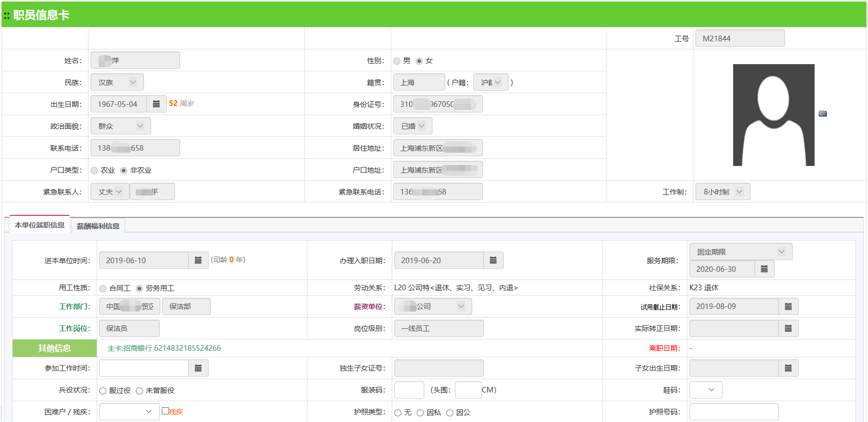Open calendar for 办理入职日期

[x=493, y=260]
